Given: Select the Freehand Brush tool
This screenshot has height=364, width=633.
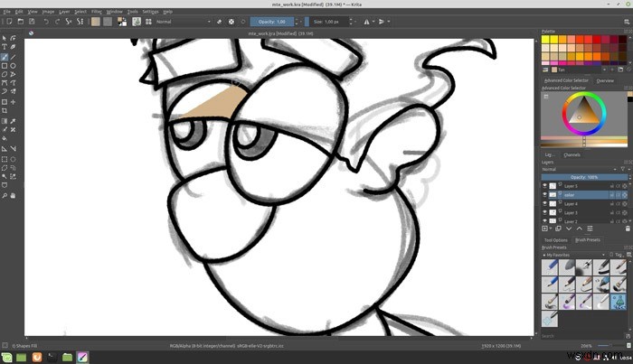Looking at the screenshot, I should [x=5, y=57].
